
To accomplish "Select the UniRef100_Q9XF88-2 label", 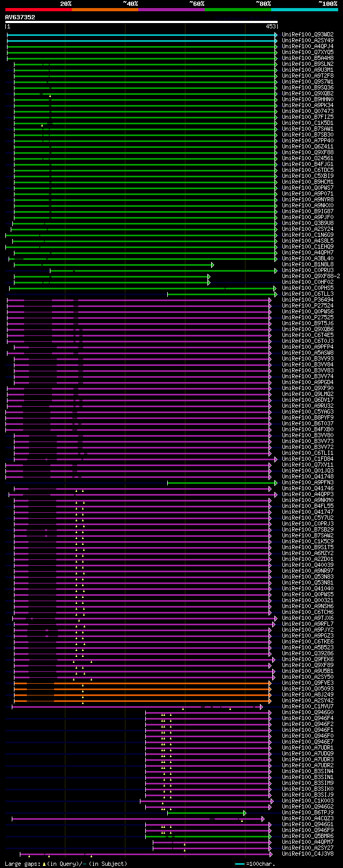I will 311,276.
